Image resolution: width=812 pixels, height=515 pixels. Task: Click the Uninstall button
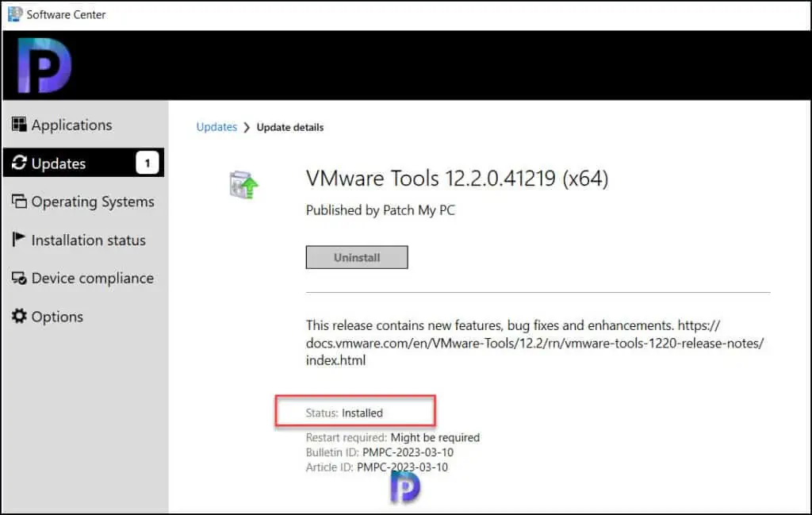coord(357,257)
